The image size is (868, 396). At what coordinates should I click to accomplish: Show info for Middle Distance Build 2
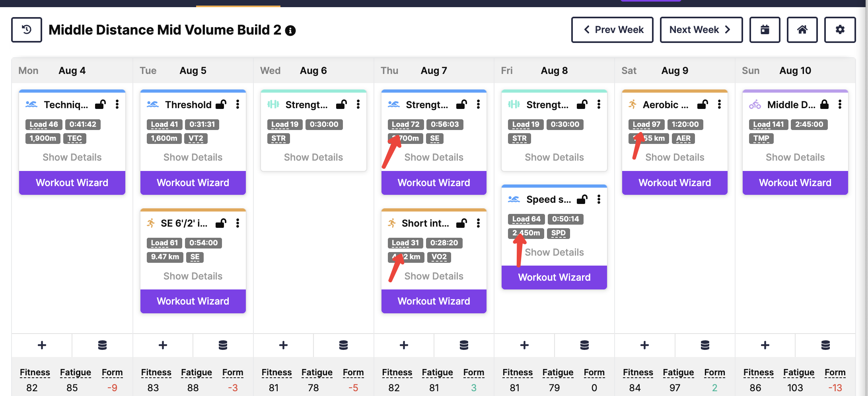click(x=290, y=31)
